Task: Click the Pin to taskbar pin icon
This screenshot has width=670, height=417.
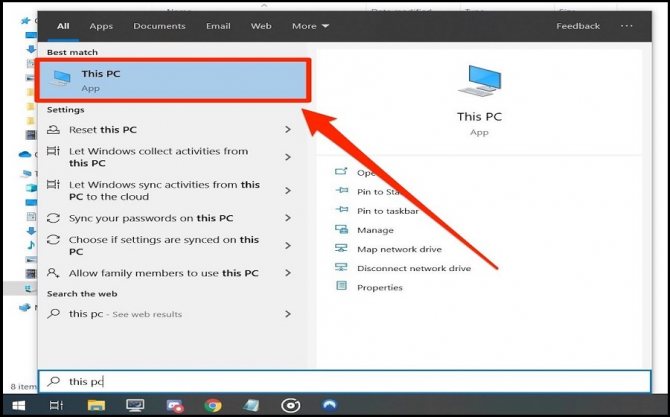Action: 341,210
